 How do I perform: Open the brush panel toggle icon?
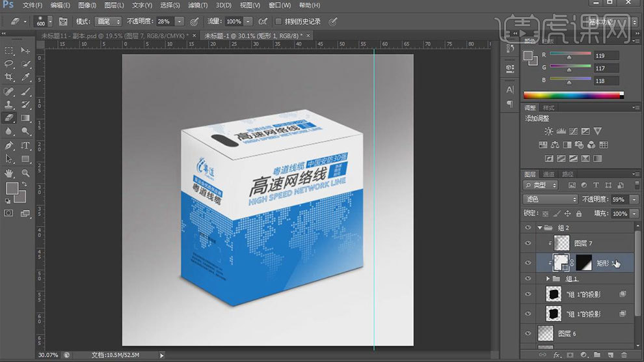[x=63, y=21]
